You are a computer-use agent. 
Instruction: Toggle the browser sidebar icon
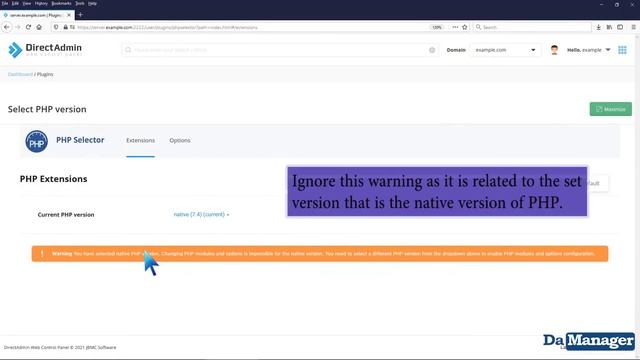coord(620,27)
